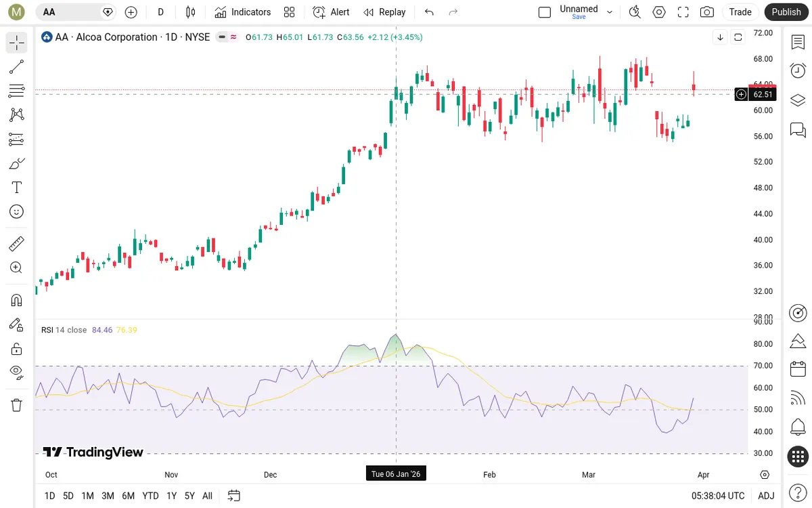Select the 1Y time range

tap(172, 496)
